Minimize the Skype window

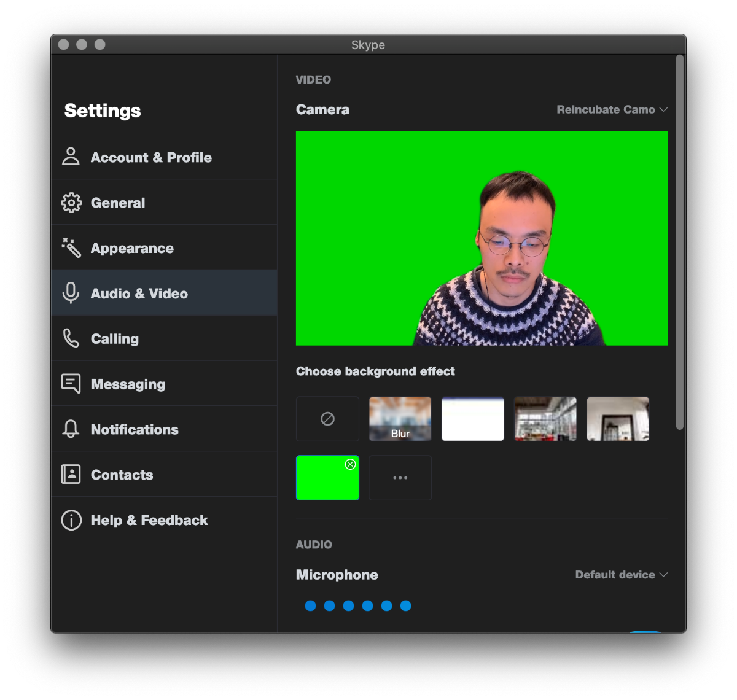coord(82,44)
